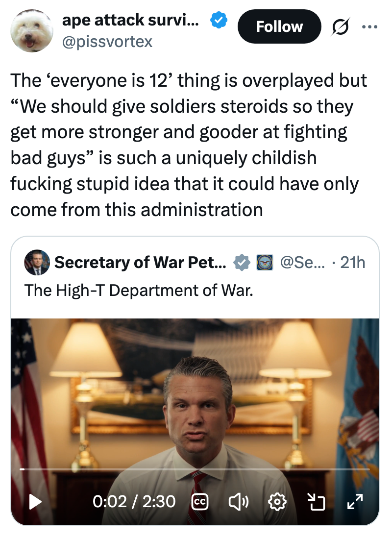Mute the video using speaker icon
The height and width of the screenshot is (537, 392).
[x=238, y=502]
